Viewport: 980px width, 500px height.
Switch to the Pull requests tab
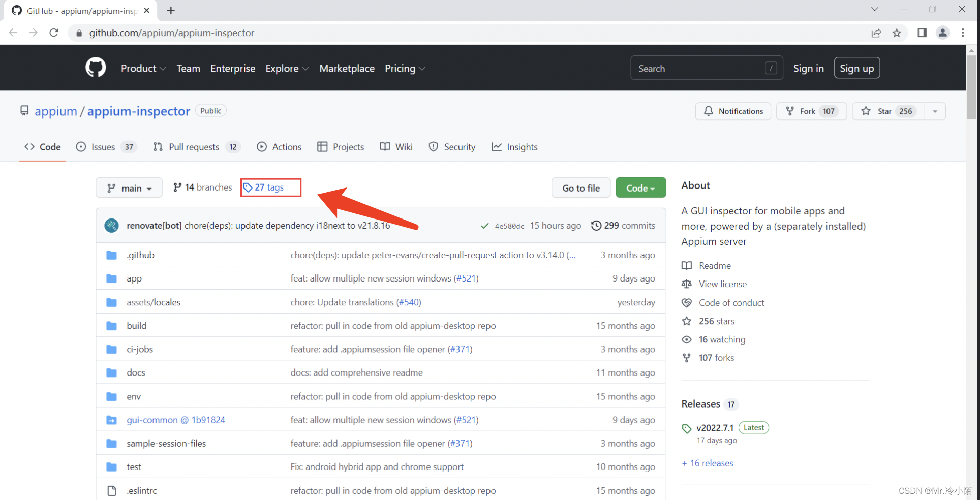197,147
